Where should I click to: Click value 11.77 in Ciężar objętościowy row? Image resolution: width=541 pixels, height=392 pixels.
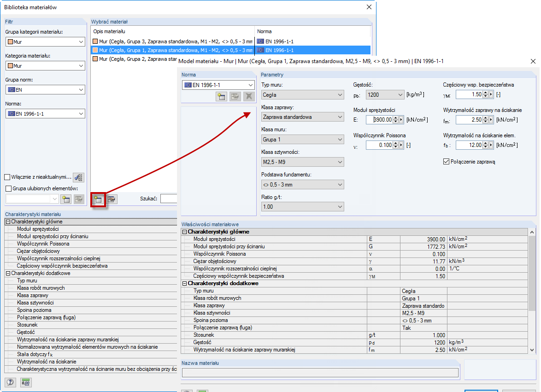click(x=439, y=261)
